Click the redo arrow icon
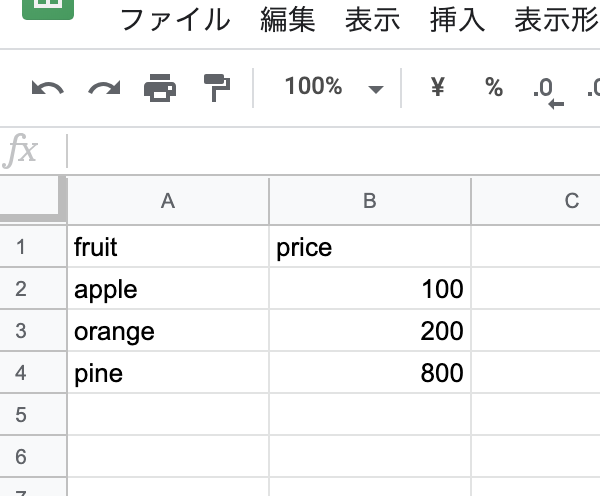The height and width of the screenshot is (496, 600). (103, 88)
